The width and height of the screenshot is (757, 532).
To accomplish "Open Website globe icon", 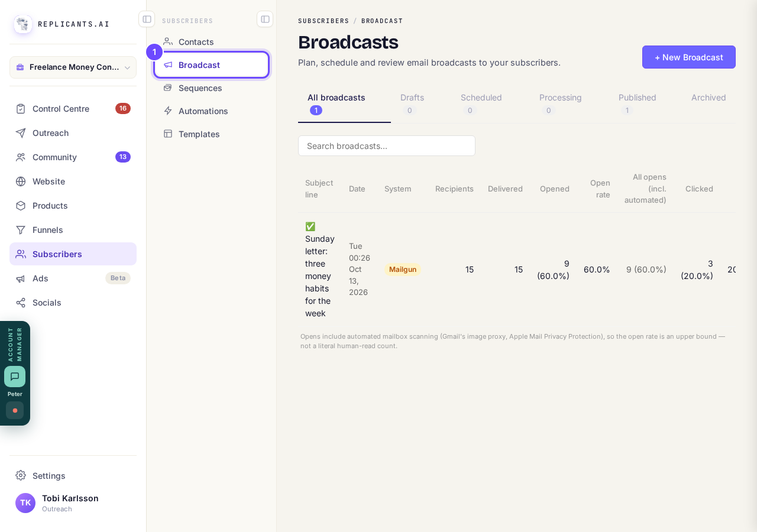I will [x=21, y=181].
